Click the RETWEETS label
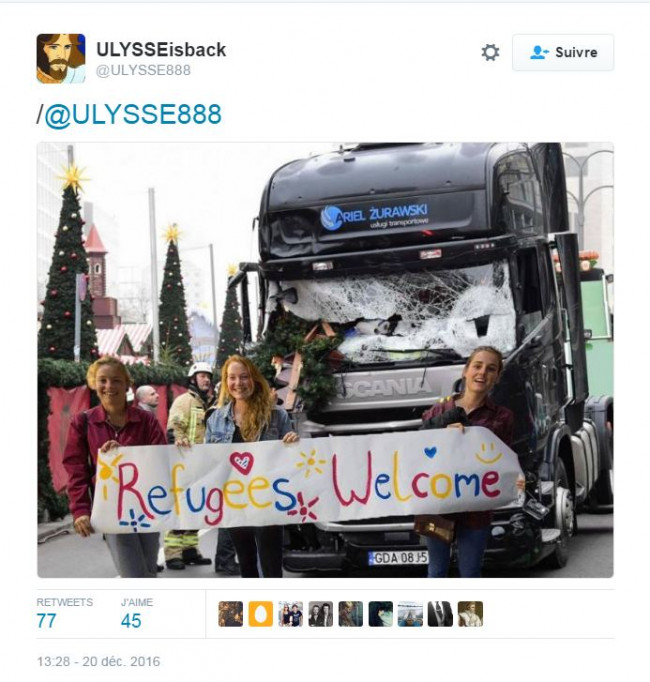Image resolution: width=650 pixels, height=682 pixels. [65, 602]
